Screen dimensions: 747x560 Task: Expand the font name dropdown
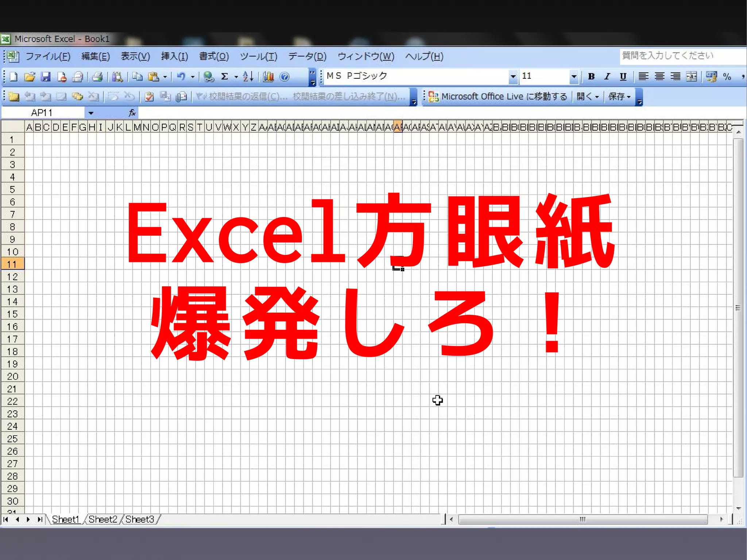pos(513,77)
